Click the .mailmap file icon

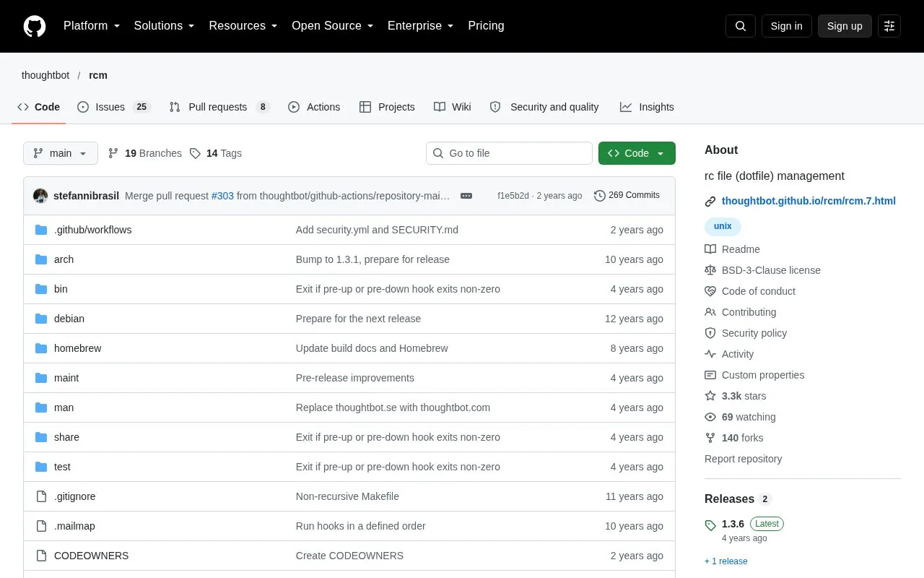pos(41,526)
